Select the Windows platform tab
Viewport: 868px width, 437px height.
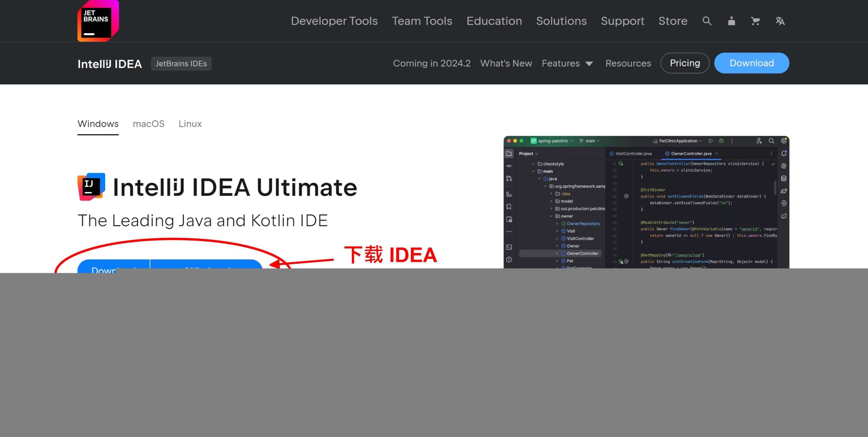[98, 124]
